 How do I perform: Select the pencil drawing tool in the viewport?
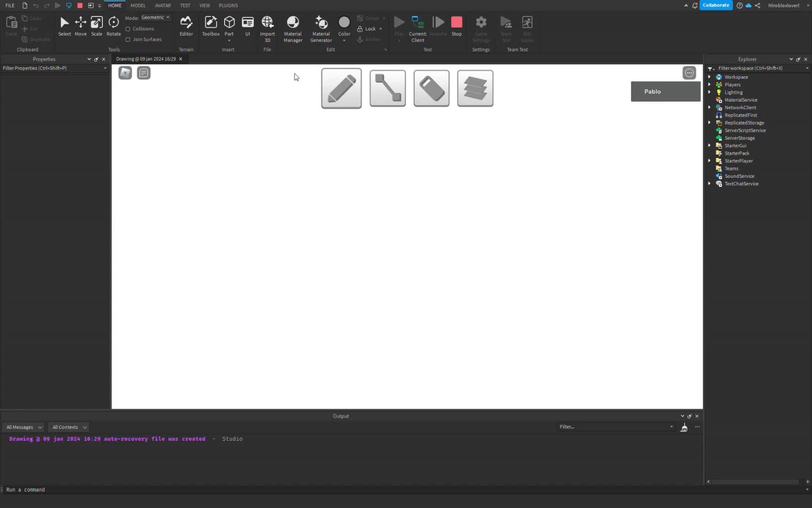[341, 88]
